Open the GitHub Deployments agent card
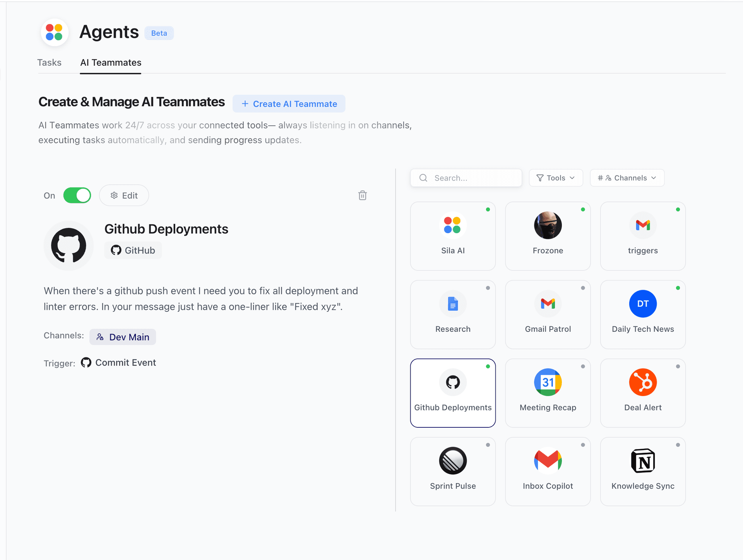Screen dimensions: 743x560 click(453, 392)
